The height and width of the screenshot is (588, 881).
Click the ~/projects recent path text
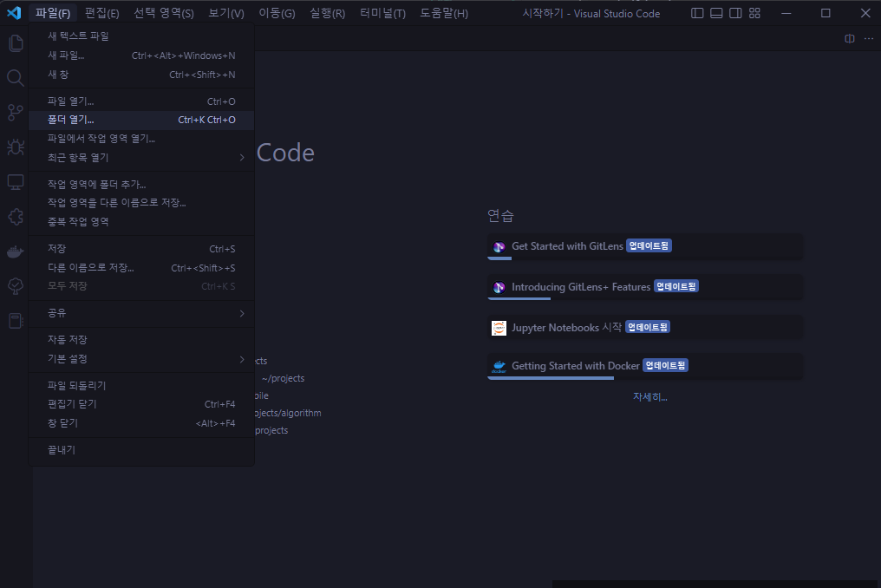[x=284, y=378]
